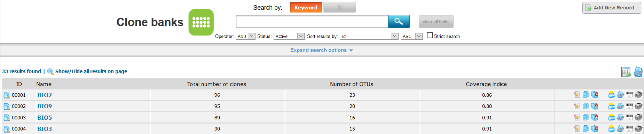Viewport: 644px width, 134px height.
Task: Open record view icon for 00001
Action: tap(7, 95)
